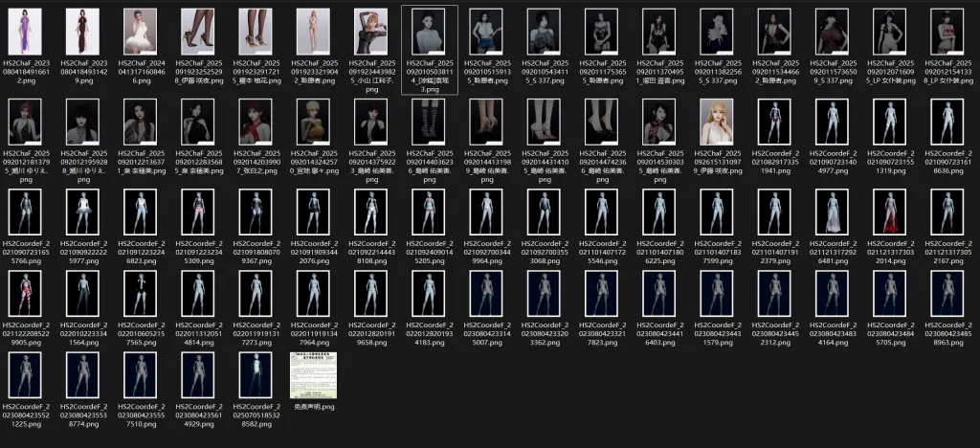Click file name HS2CoordeF_20210918080709367.png

[x=256, y=252]
